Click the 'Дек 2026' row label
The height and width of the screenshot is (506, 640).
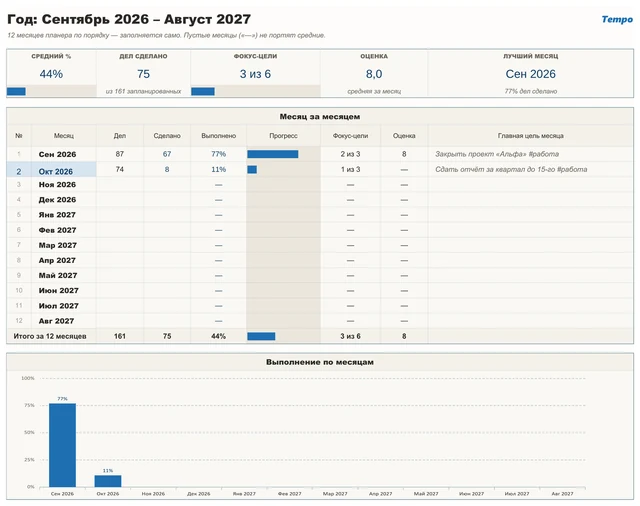tap(57, 200)
